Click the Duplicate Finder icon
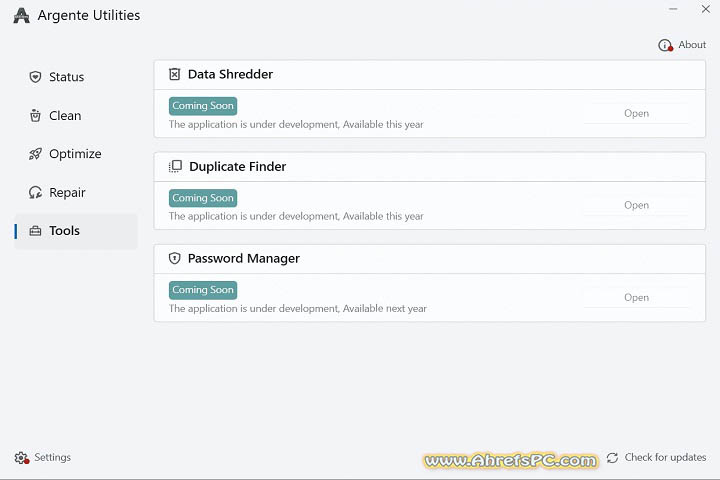720x480 pixels. click(175, 166)
